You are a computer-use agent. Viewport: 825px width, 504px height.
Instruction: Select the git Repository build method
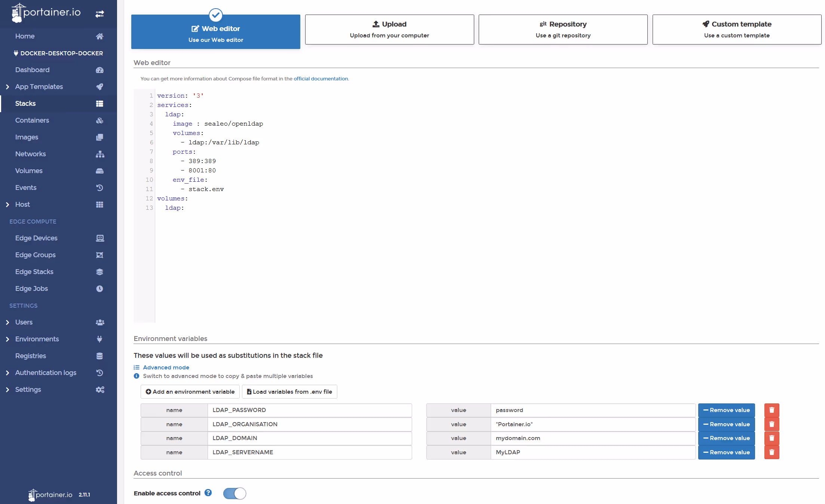pyautogui.click(x=563, y=30)
